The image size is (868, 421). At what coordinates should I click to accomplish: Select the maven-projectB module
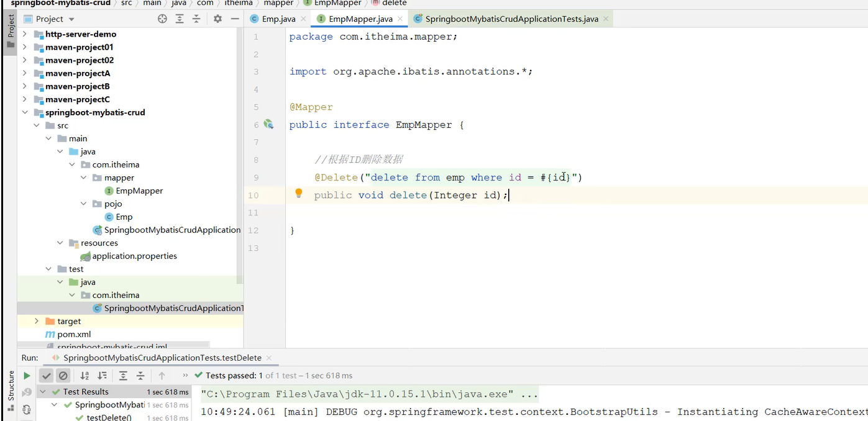point(78,87)
